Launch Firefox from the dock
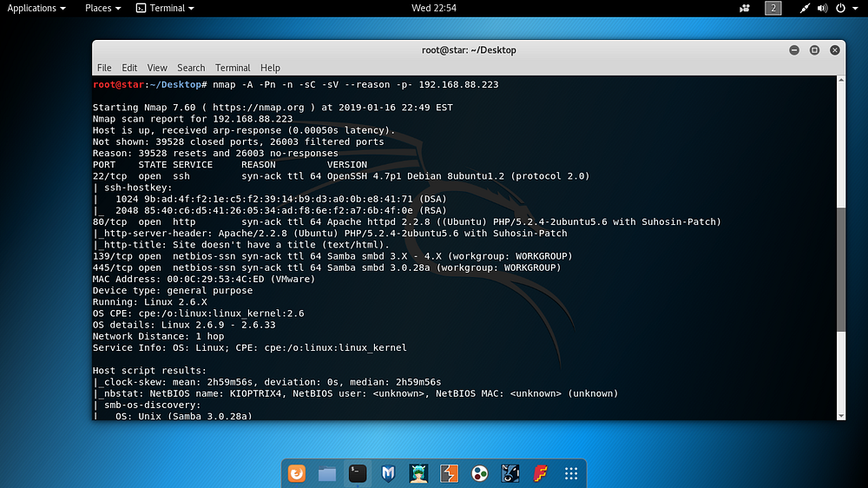 point(297,473)
